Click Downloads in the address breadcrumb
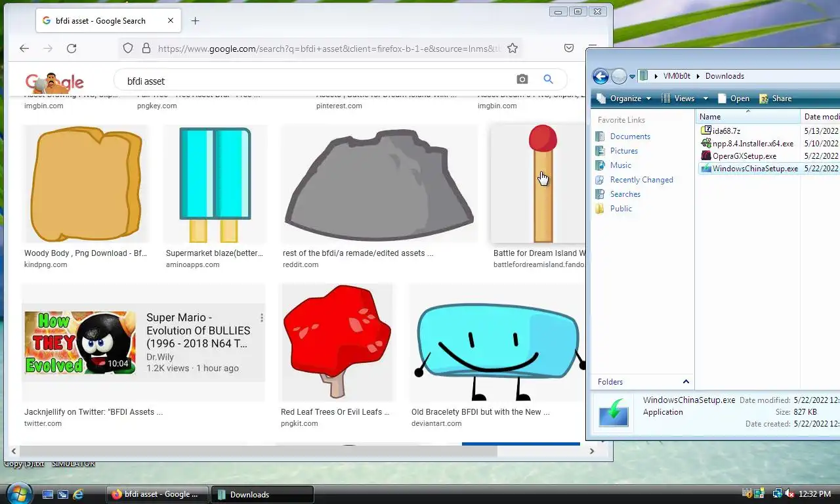 [724, 76]
